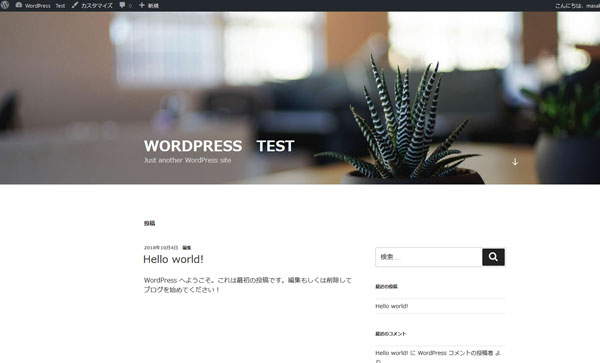Open Hello world! under recent posts
The height and width of the screenshot is (363, 600).
click(391, 306)
